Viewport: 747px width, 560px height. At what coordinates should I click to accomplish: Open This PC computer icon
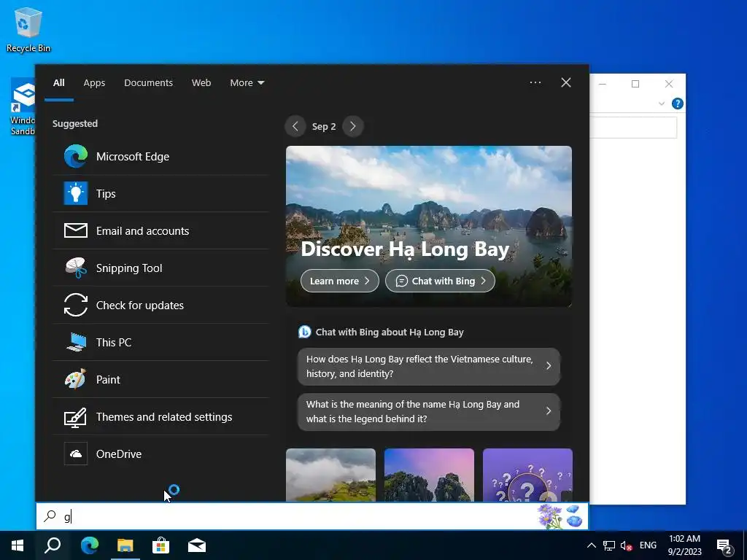(76, 342)
